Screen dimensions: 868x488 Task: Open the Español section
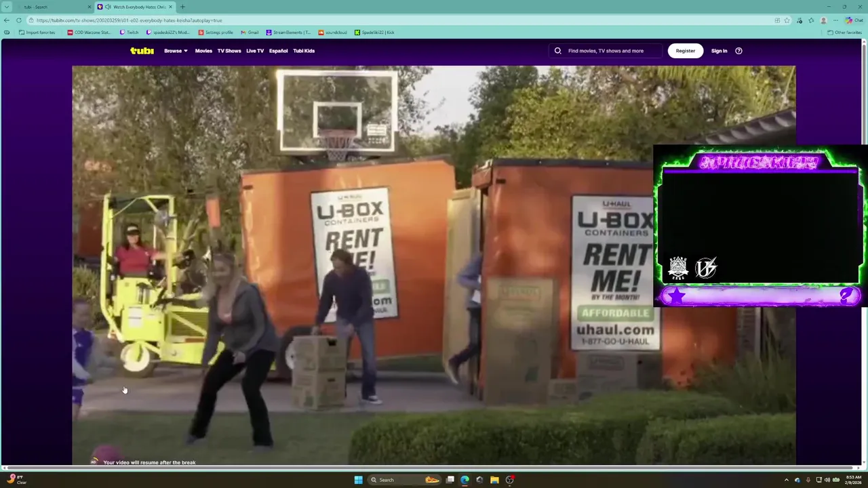coord(278,51)
